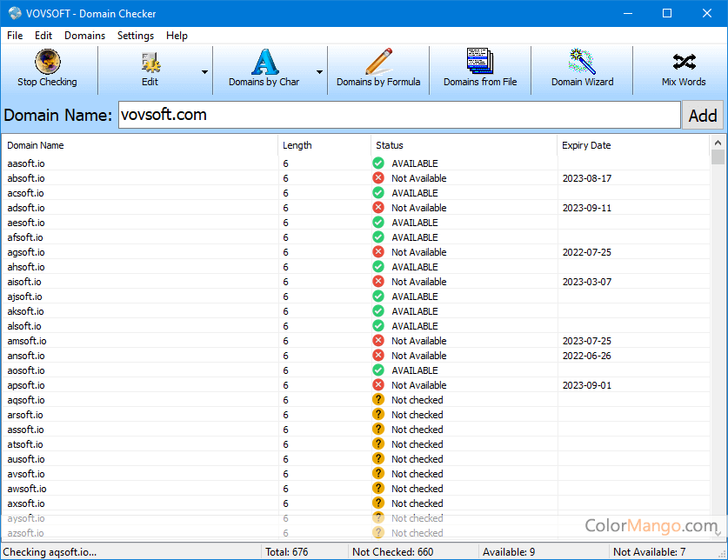The width and height of the screenshot is (728, 560).
Task: Sort by Domain Name column header
Action: pos(140,145)
